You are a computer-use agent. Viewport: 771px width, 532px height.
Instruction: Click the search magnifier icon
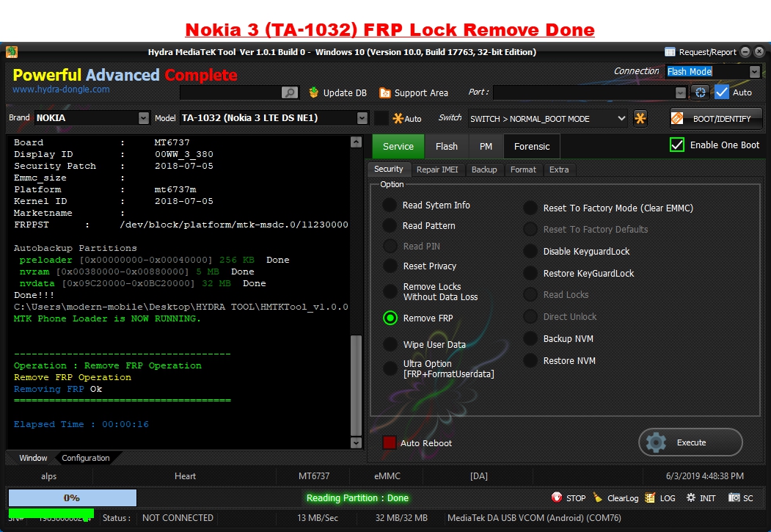(x=290, y=92)
